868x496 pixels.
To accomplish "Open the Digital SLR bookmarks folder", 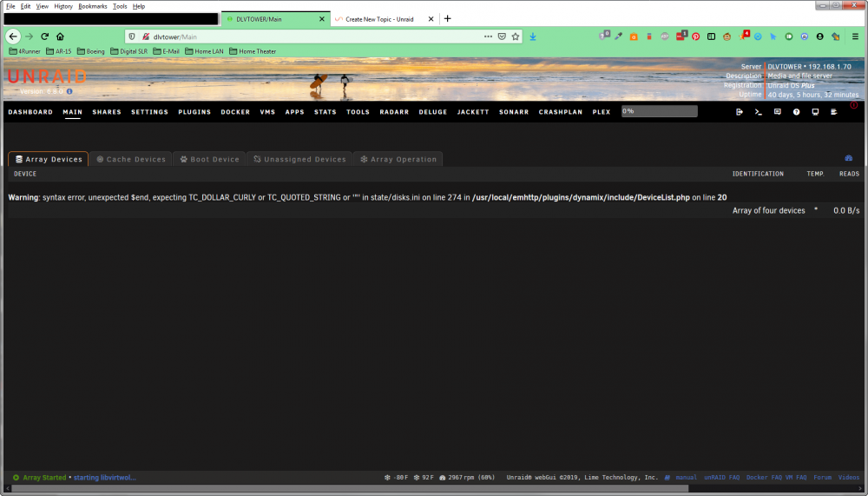I will (129, 51).
